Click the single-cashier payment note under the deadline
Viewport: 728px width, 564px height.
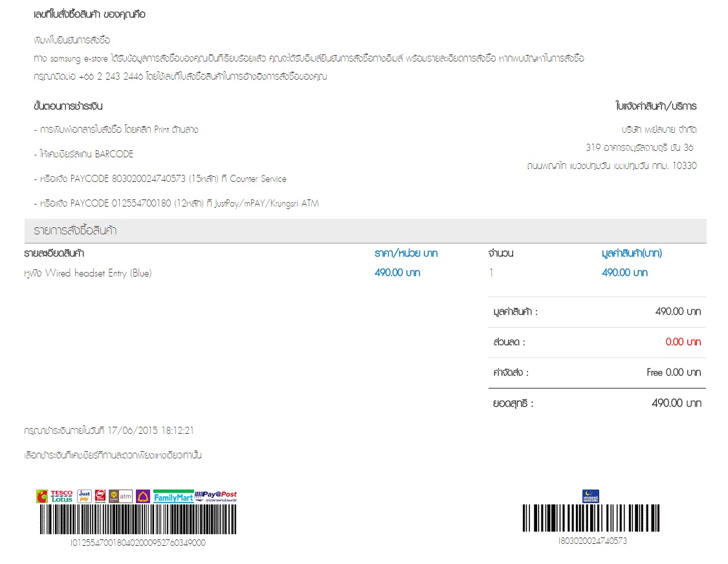click(x=113, y=455)
